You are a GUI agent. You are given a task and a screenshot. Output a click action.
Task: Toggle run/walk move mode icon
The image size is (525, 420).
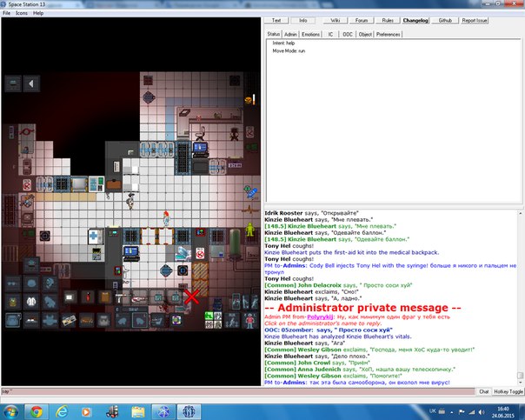[231, 320]
